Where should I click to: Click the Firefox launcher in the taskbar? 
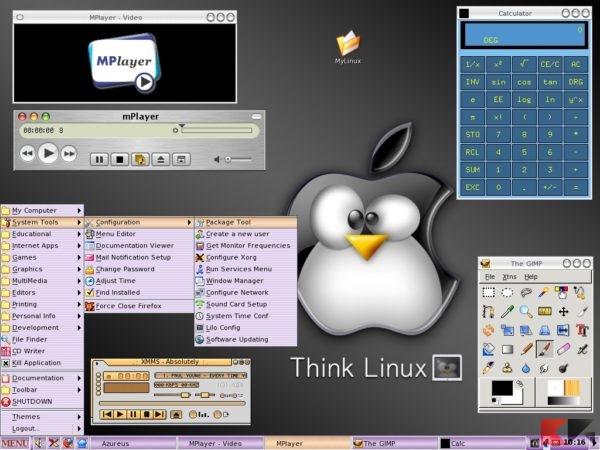click(68, 443)
